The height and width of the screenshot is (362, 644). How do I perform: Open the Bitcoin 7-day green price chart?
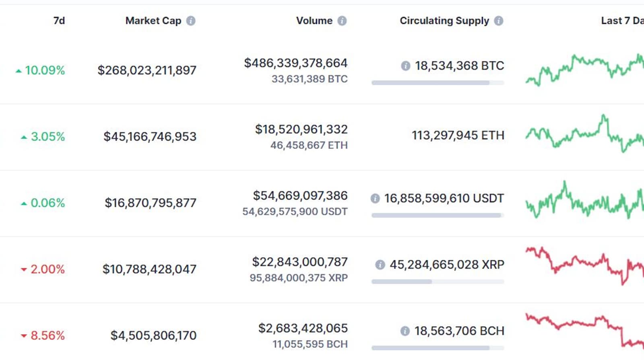click(x=584, y=70)
